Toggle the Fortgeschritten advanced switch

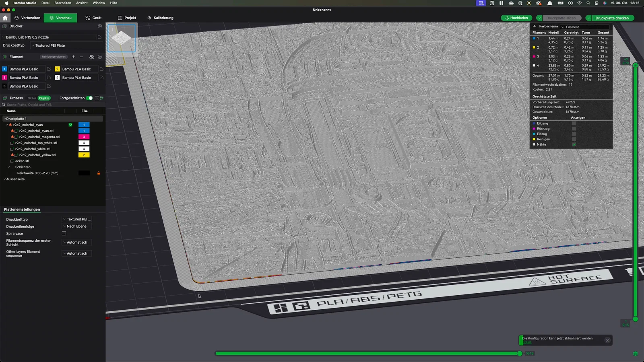tap(89, 98)
